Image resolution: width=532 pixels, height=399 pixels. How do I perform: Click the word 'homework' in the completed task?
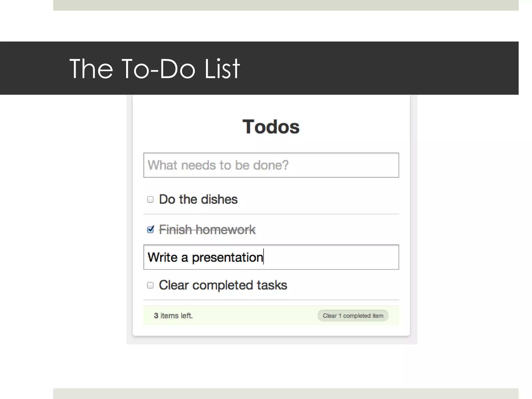(x=225, y=230)
